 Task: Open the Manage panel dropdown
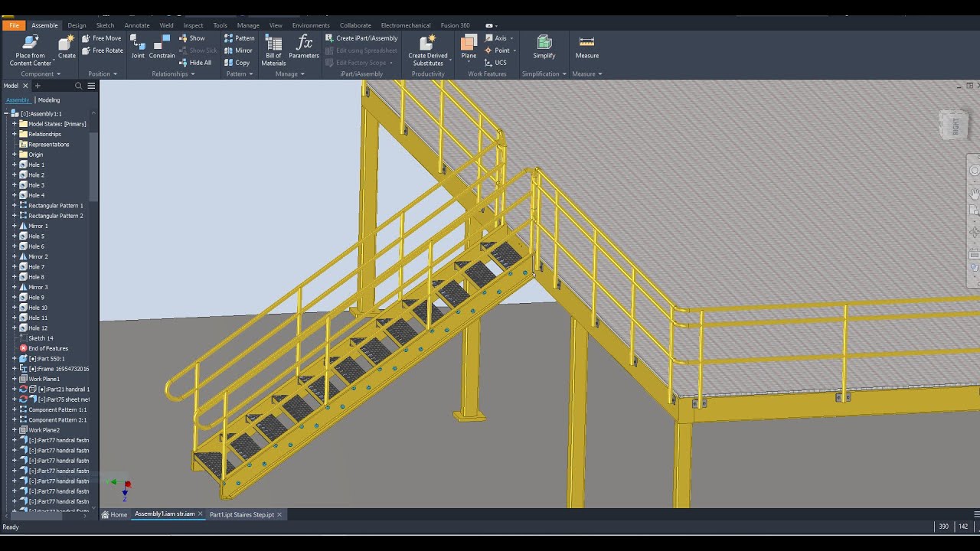pyautogui.click(x=290, y=74)
